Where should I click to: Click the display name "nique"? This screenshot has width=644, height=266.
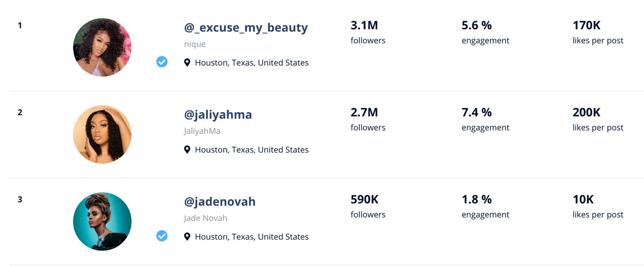click(x=195, y=44)
